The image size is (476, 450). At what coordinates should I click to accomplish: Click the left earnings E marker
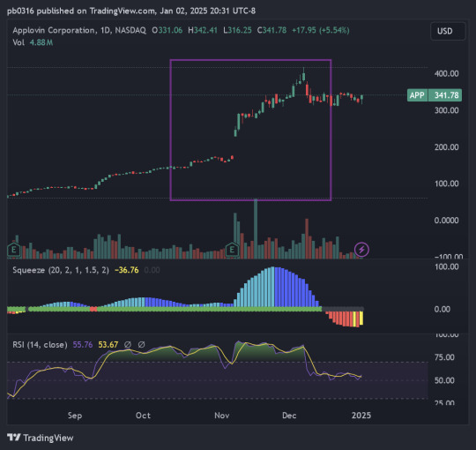click(x=13, y=250)
